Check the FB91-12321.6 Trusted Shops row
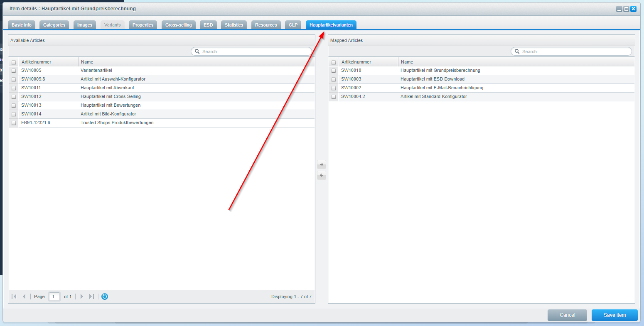Screen dimensions: 644x326 point(14,123)
